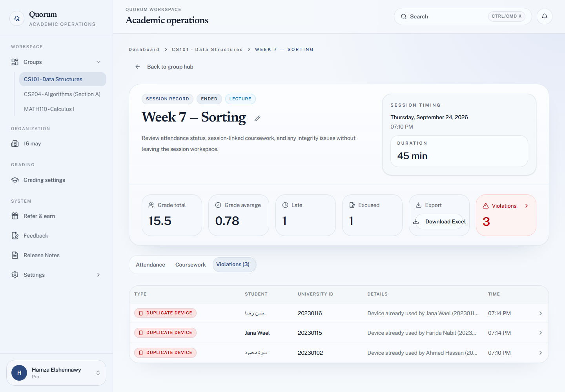Collapse the Groups section chevron
Viewport: 565px width, 392px height.
(x=98, y=62)
